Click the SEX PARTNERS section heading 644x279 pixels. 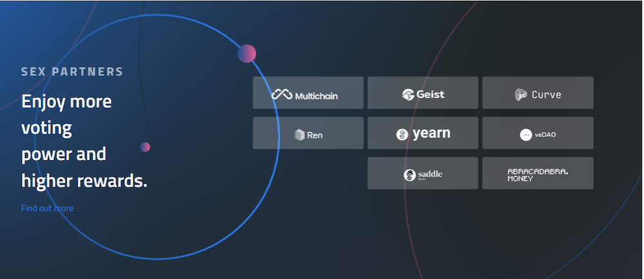pyautogui.click(x=72, y=72)
